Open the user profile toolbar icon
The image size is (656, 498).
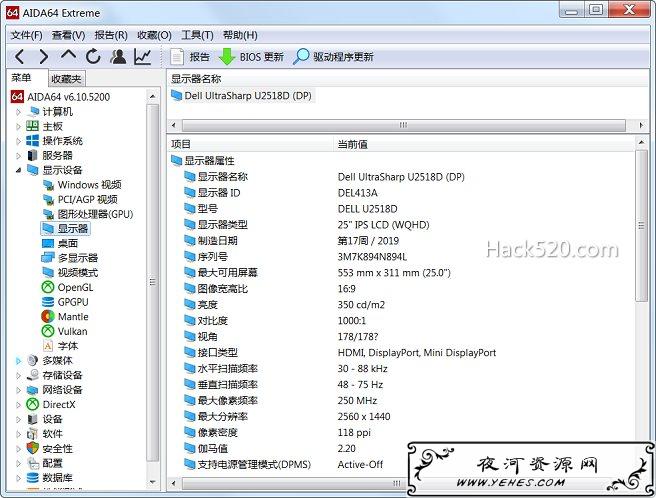tap(118, 56)
